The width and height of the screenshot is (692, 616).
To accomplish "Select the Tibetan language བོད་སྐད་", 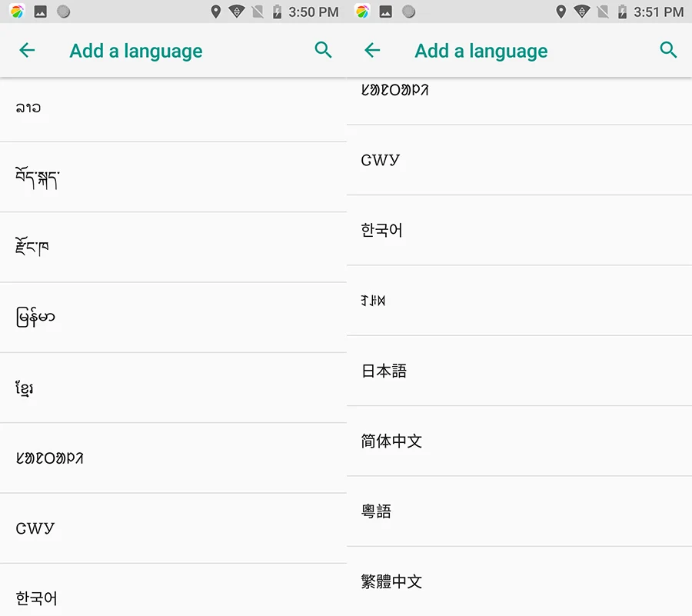I will pos(173,177).
